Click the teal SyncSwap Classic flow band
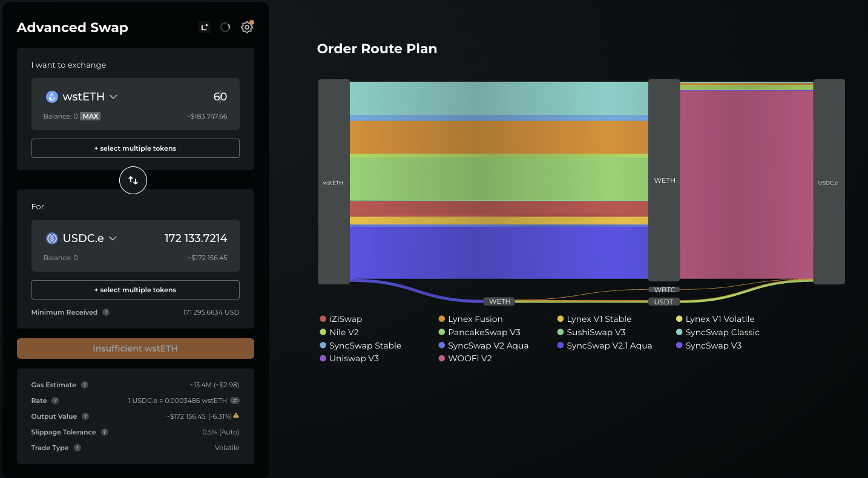This screenshot has width=868, height=478. click(499, 98)
